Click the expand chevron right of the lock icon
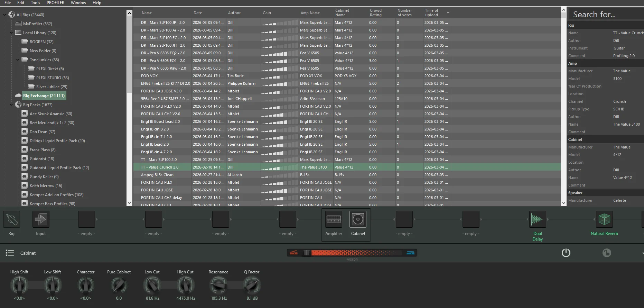The width and height of the screenshot is (644, 308). tap(642, 253)
